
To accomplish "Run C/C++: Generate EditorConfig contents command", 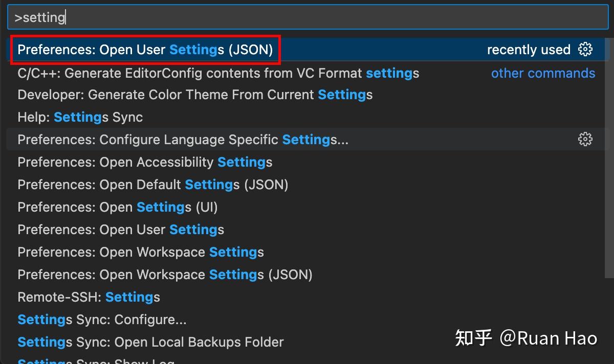I will [x=217, y=73].
